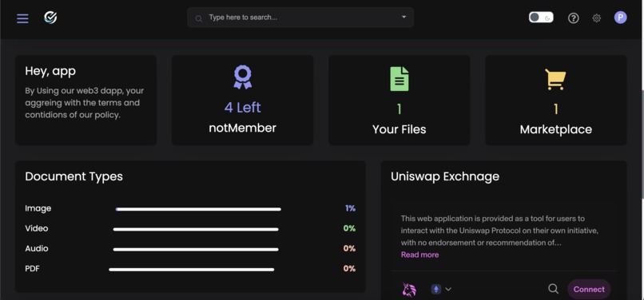Click the search magnifier icon in search bar
The height and width of the screenshot is (300, 644).
coord(199,18)
